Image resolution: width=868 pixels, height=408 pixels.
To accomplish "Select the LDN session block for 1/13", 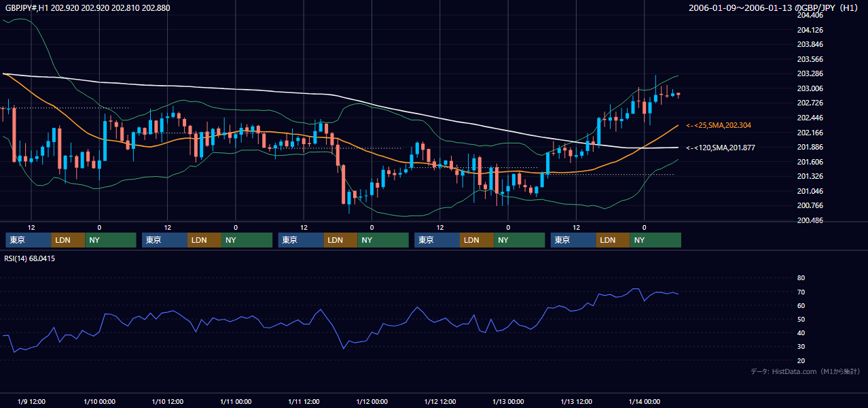I will [x=613, y=240].
